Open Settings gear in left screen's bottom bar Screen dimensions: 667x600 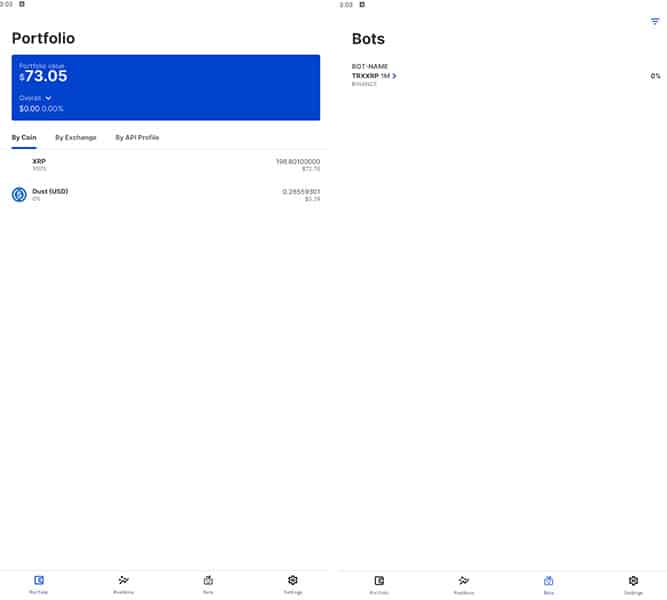293,584
